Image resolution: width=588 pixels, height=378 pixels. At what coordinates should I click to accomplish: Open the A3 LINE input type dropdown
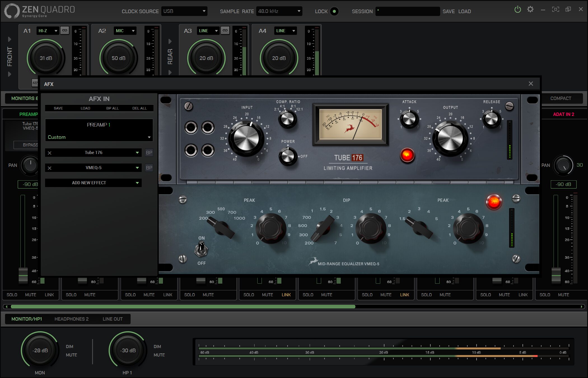click(208, 31)
